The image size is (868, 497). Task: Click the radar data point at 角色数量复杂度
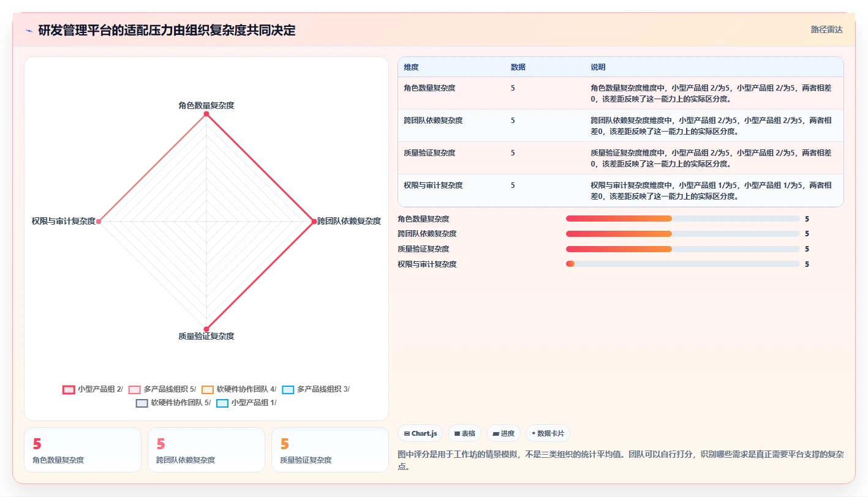[x=206, y=114]
